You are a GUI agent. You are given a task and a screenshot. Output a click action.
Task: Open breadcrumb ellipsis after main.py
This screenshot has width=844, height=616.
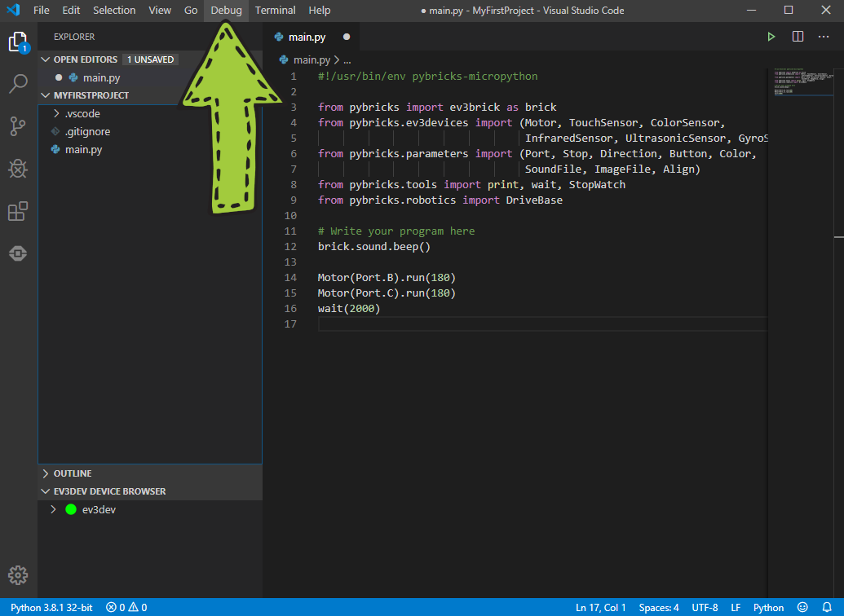pos(347,60)
